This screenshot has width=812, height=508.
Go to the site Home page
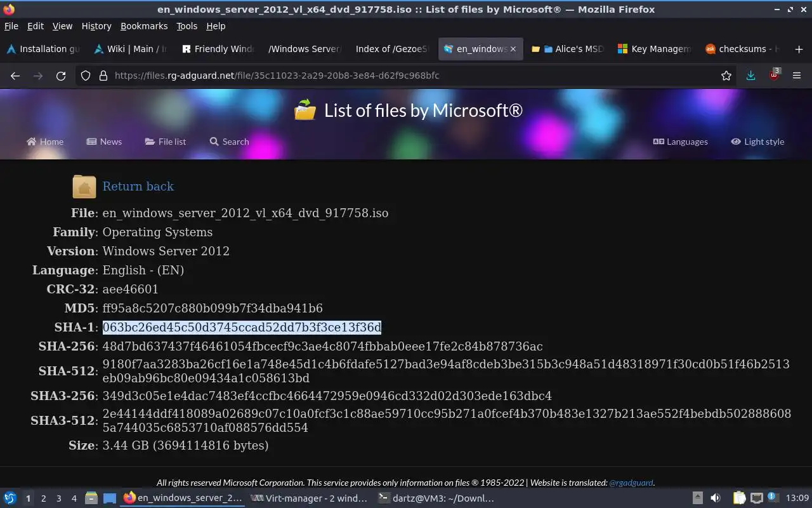tap(45, 142)
